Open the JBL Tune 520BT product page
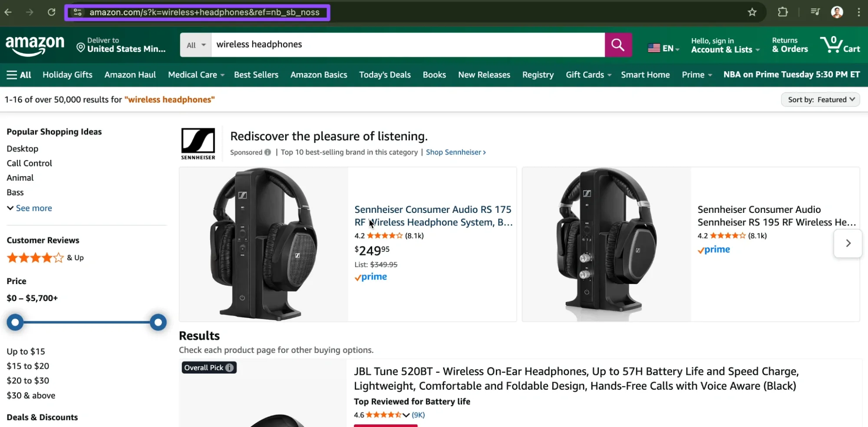 pos(576,378)
